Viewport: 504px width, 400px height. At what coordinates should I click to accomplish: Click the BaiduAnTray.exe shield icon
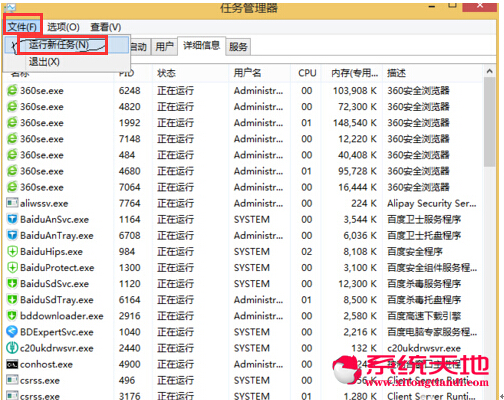coord(12,235)
